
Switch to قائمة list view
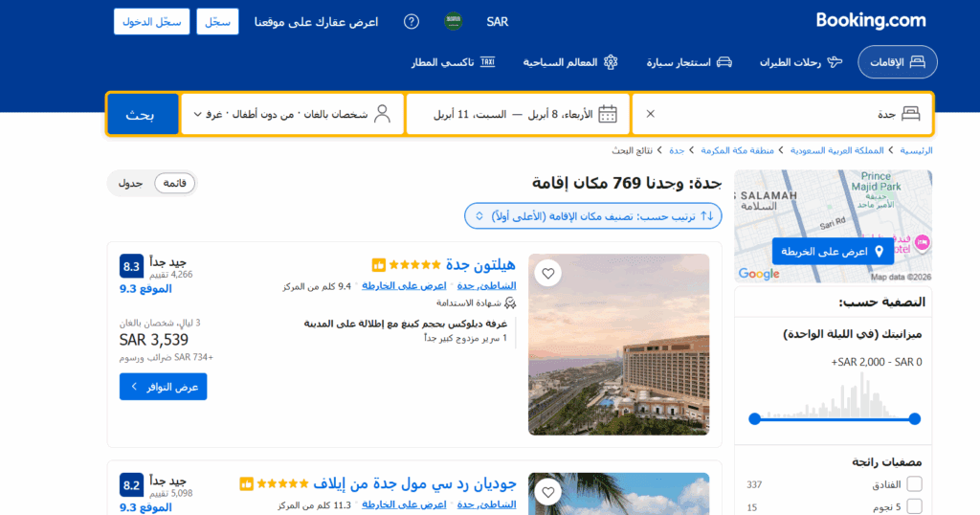click(174, 183)
